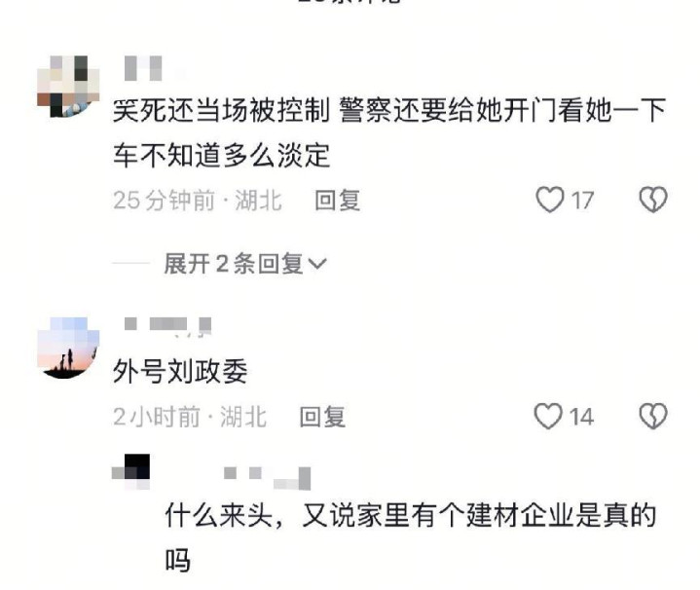
Task: Open the small dark avatar of reply author
Action: click(130, 472)
